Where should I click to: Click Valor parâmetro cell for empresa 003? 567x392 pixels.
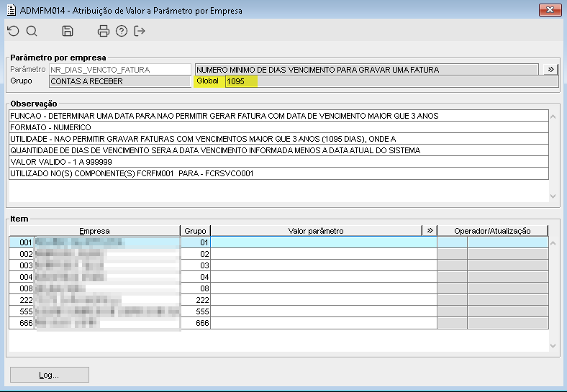pos(324,265)
